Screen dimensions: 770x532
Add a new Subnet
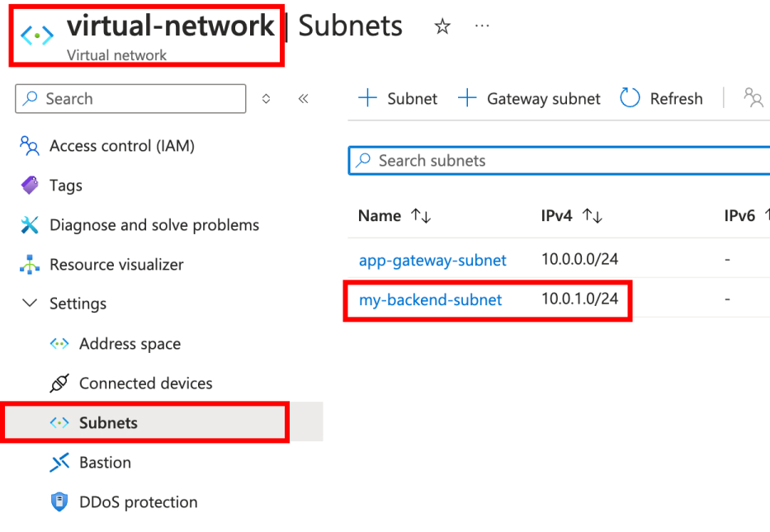point(398,98)
